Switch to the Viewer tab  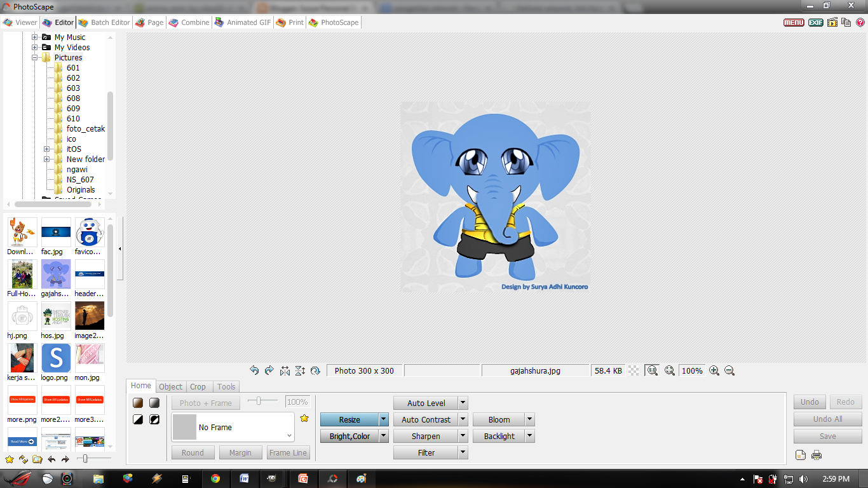coord(20,22)
